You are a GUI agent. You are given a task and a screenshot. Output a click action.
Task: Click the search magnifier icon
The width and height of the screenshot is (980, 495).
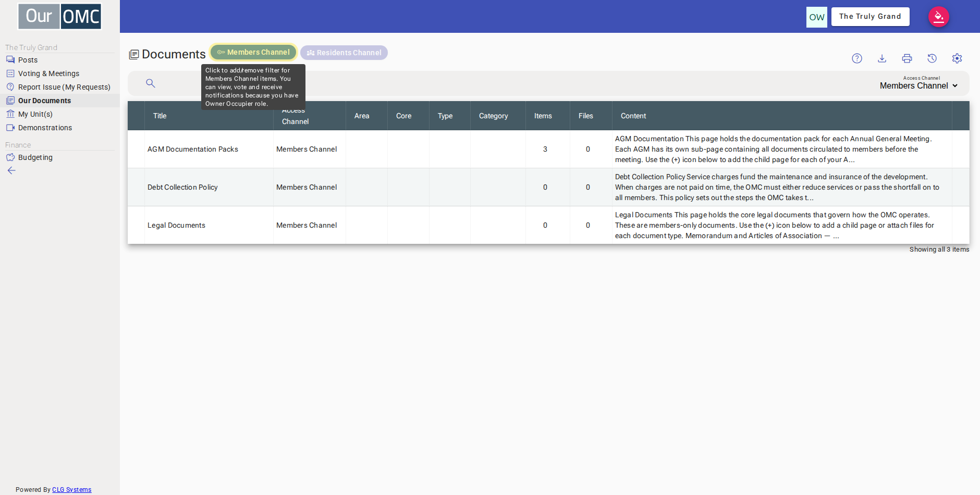click(x=151, y=83)
